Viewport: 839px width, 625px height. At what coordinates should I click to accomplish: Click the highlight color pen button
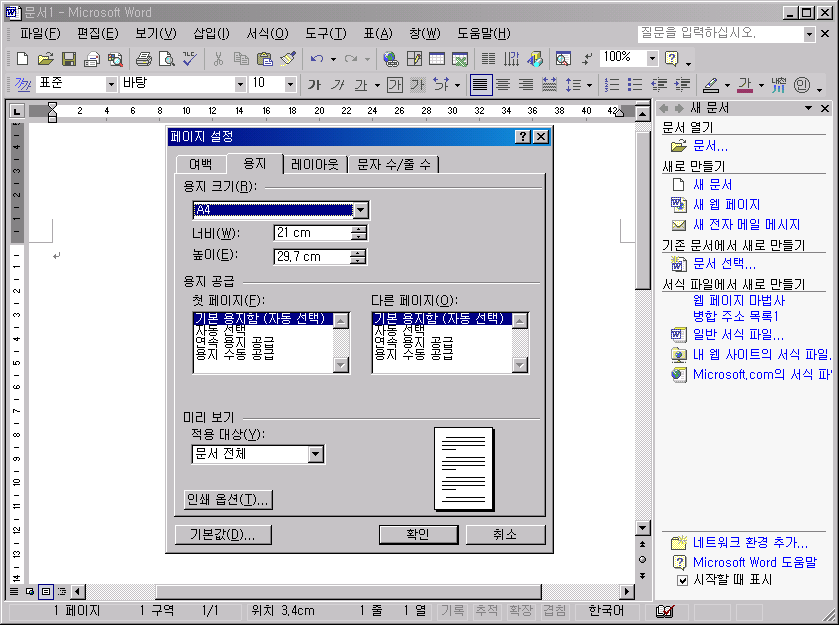tap(711, 85)
